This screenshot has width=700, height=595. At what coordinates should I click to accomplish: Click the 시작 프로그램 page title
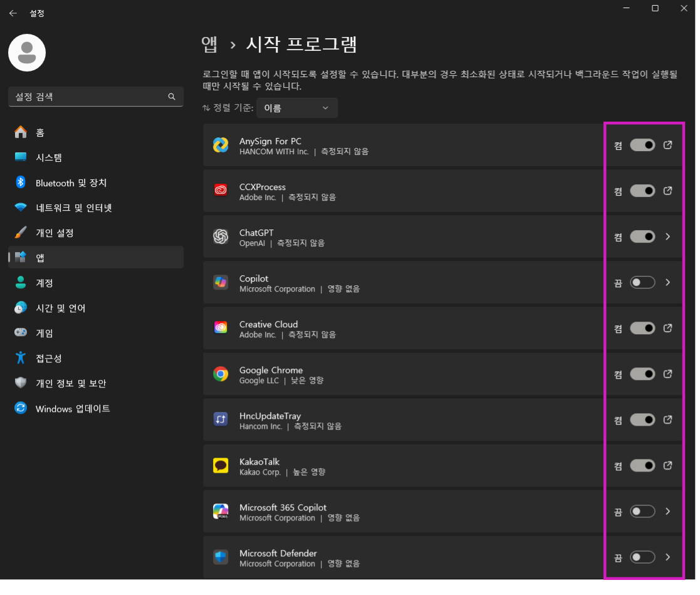[x=301, y=45]
